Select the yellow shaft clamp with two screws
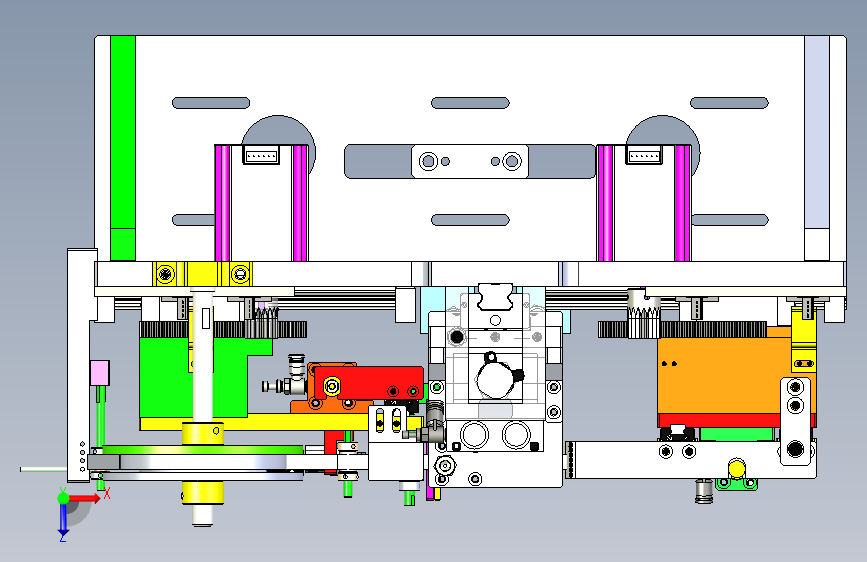Screen dimensions: 867x562 pos(202,274)
